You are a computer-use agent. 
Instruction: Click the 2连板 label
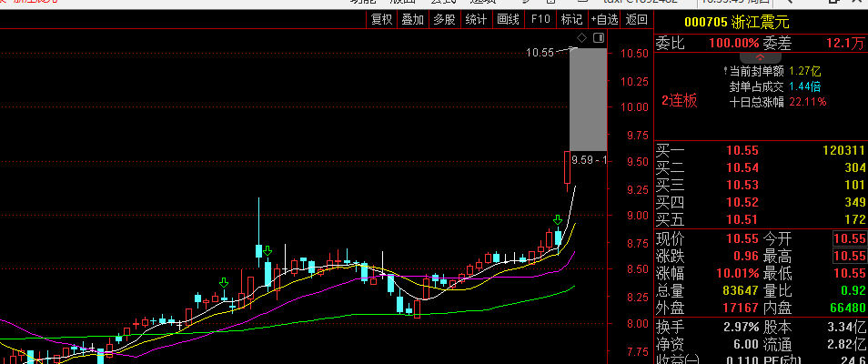point(680,101)
